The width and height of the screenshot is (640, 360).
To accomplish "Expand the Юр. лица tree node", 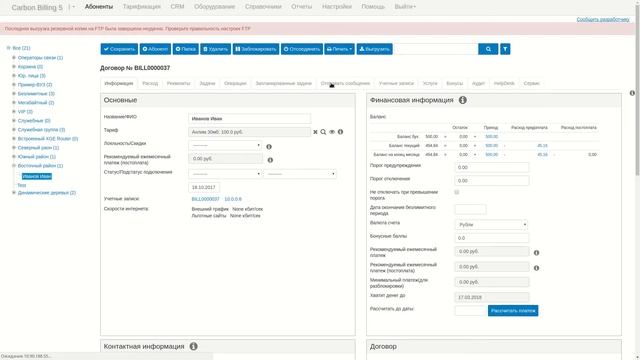I will 14,76.
